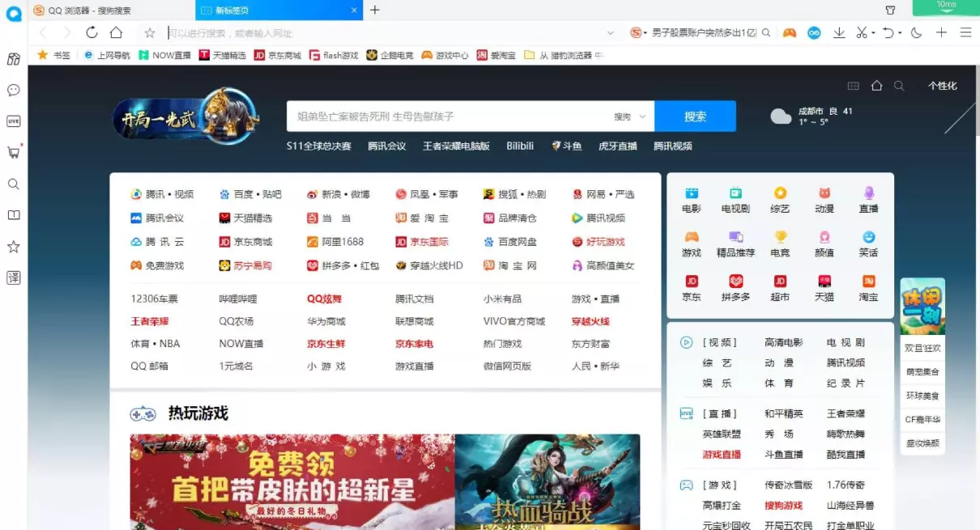Close the 新标签页 tab
The height and width of the screenshot is (530, 980).
(x=354, y=11)
